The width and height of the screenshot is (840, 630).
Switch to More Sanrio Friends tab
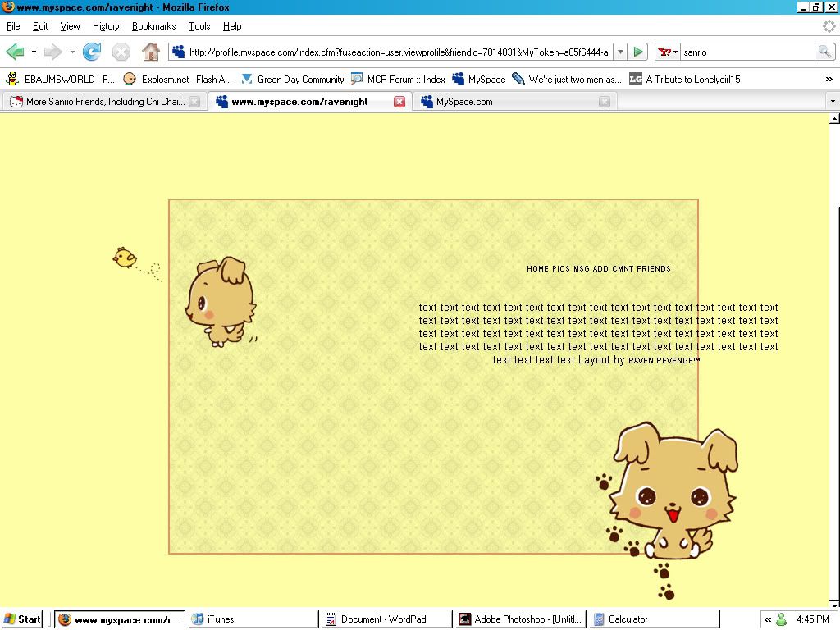(98, 102)
